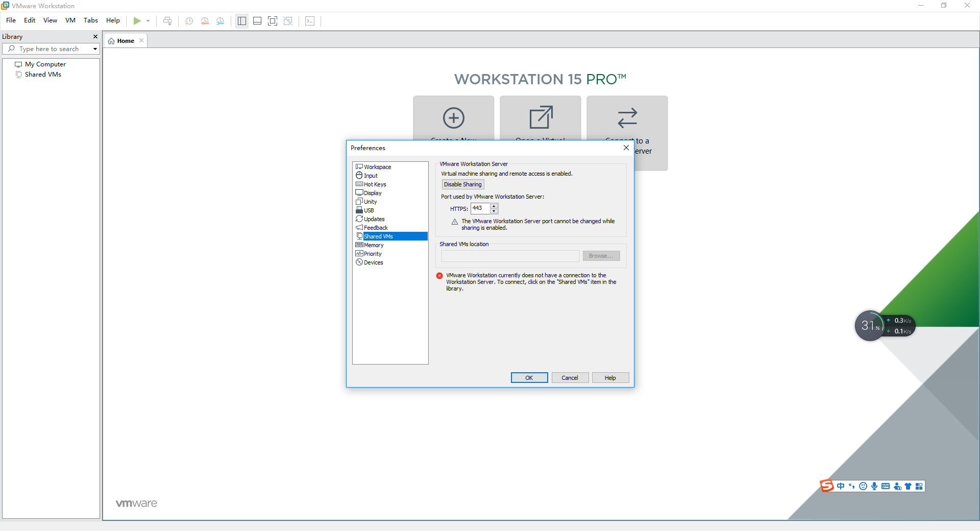980x531 pixels.
Task: Open the Snapshot Manager wrench icon
Action: 220,21
